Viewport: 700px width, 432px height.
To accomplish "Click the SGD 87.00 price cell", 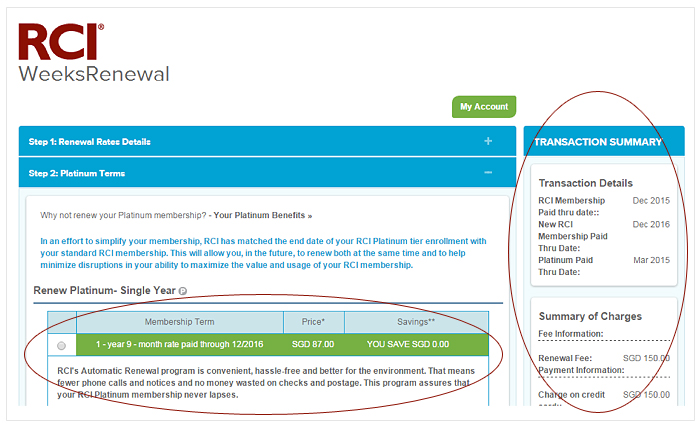I will pyautogui.click(x=313, y=344).
